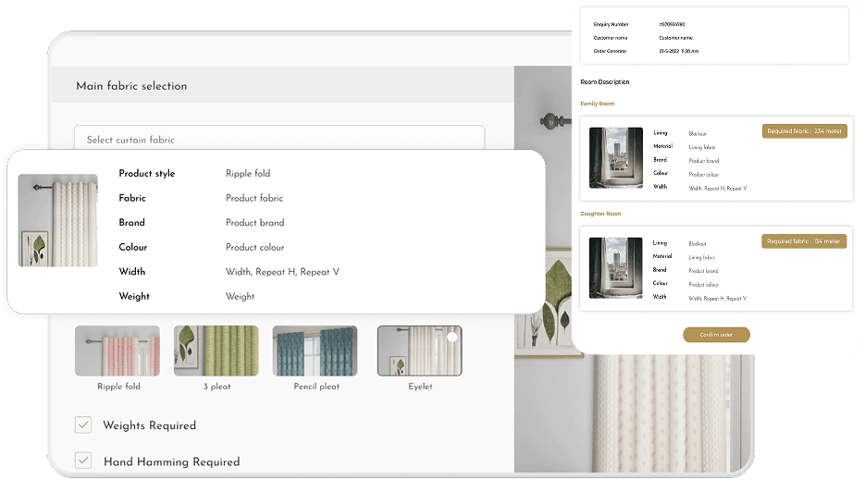Select the Daughter Room section label
Viewport: 865px width, 504px height.
point(600,214)
